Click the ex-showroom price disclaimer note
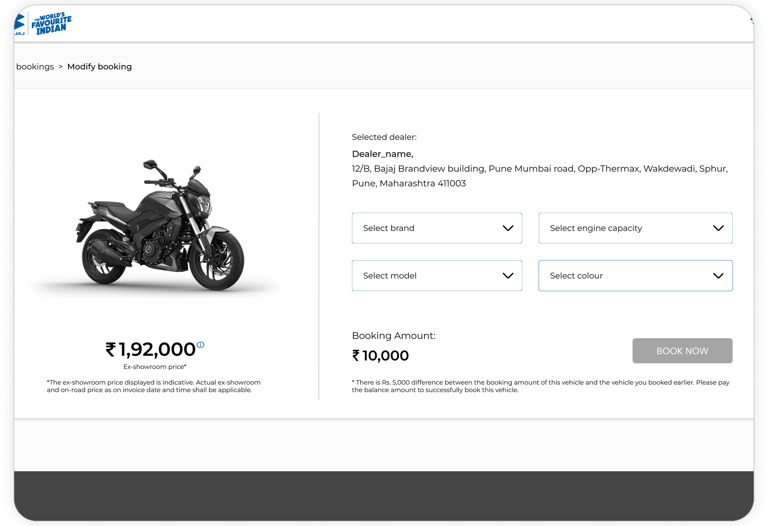Viewport: 768px width, 526px height. pos(153,386)
